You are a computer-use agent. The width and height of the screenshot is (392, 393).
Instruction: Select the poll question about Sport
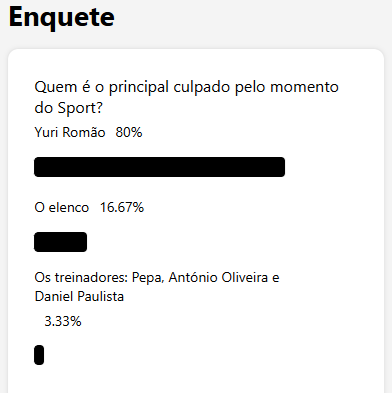[187, 97]
